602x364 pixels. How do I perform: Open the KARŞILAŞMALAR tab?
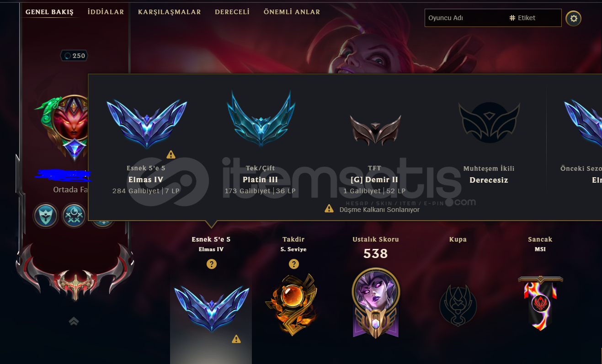pos(170,12)
